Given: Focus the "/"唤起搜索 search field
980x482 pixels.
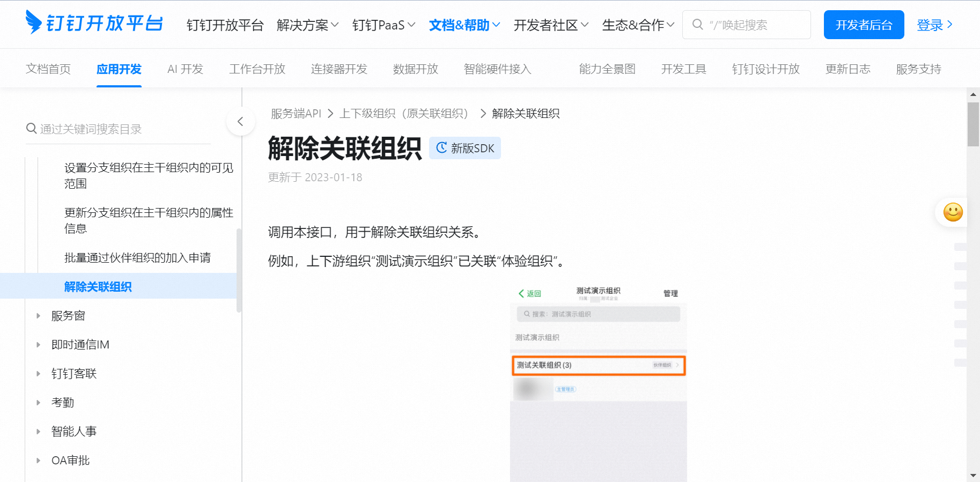Looking at the screenshot, I should [x=747, y=25].
